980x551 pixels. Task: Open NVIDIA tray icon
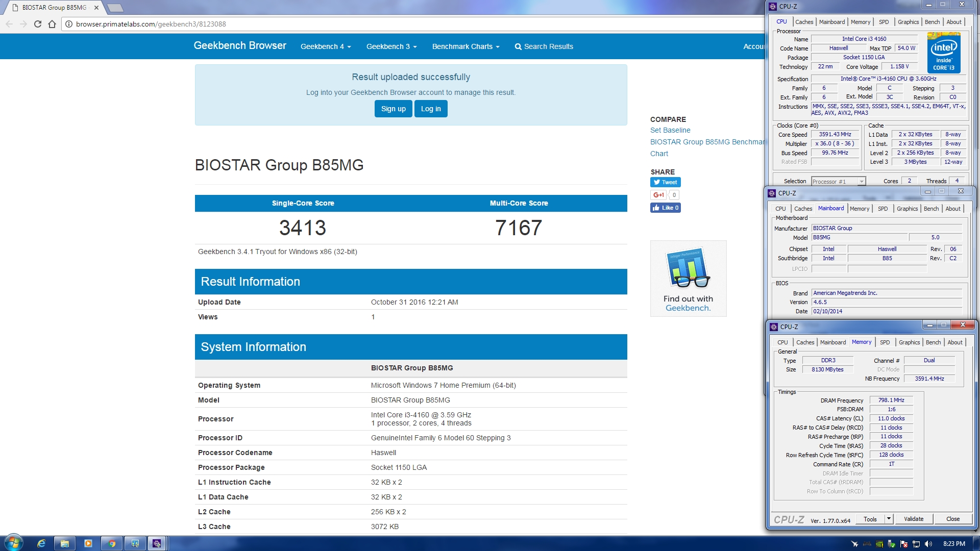coord(879,544)
